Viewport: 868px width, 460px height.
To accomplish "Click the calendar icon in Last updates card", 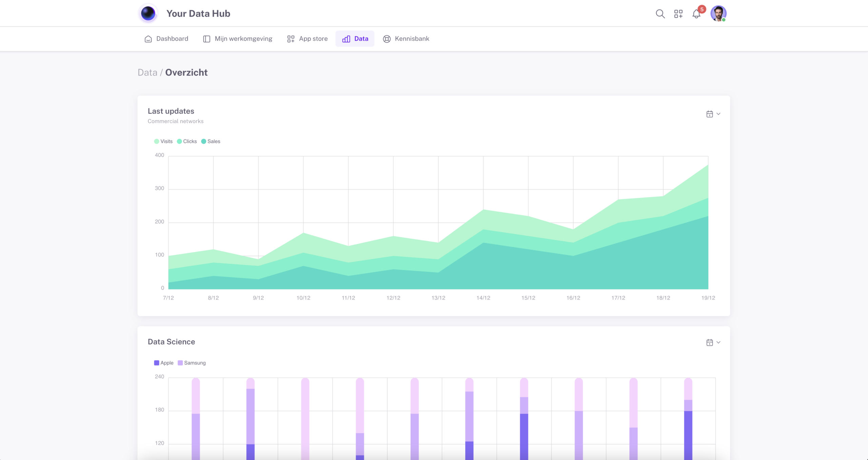I will click(x=709, y=114).
